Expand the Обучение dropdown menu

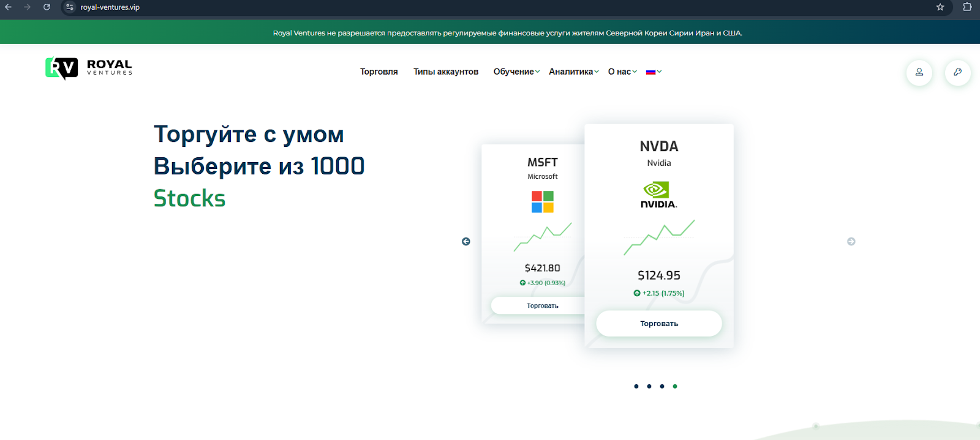click(516, 72)
